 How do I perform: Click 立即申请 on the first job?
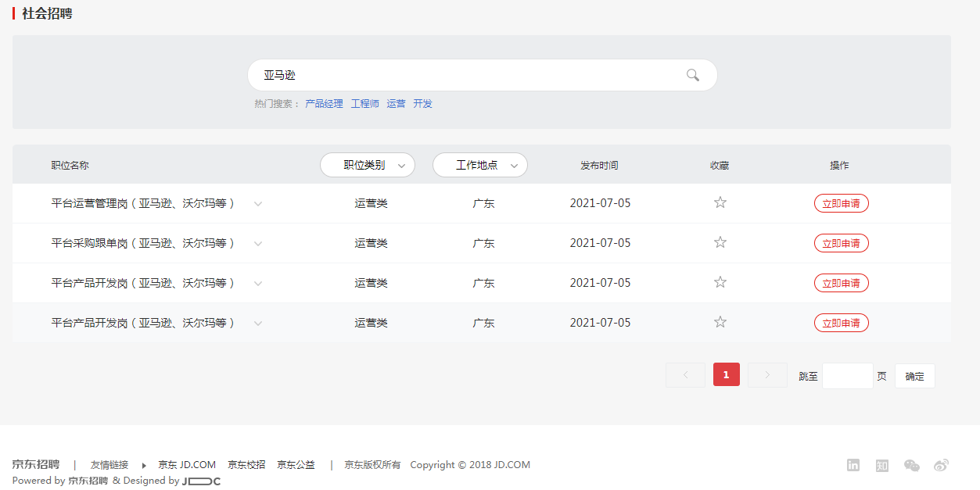pyautogui.click(x=841, y=202)
